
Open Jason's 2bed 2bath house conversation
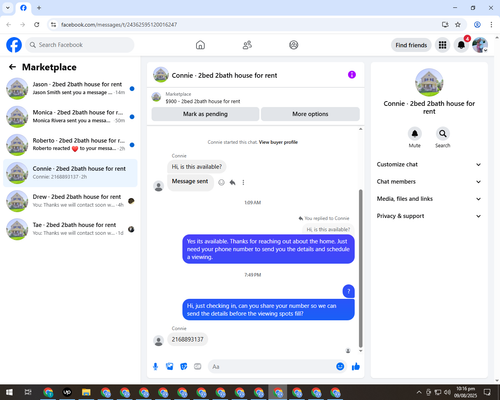[70, 89]
